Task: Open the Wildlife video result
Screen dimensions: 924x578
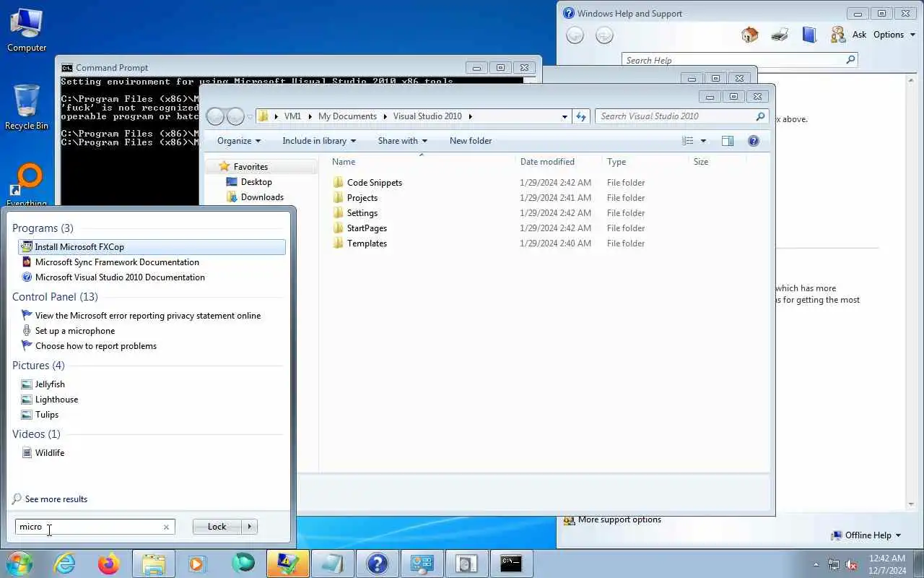Action: tap(50, 453)
